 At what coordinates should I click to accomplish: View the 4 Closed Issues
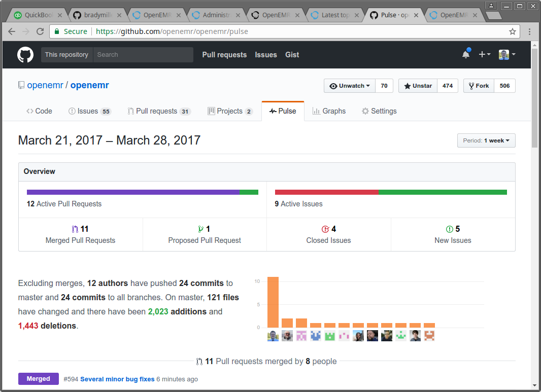pos(328,234)
